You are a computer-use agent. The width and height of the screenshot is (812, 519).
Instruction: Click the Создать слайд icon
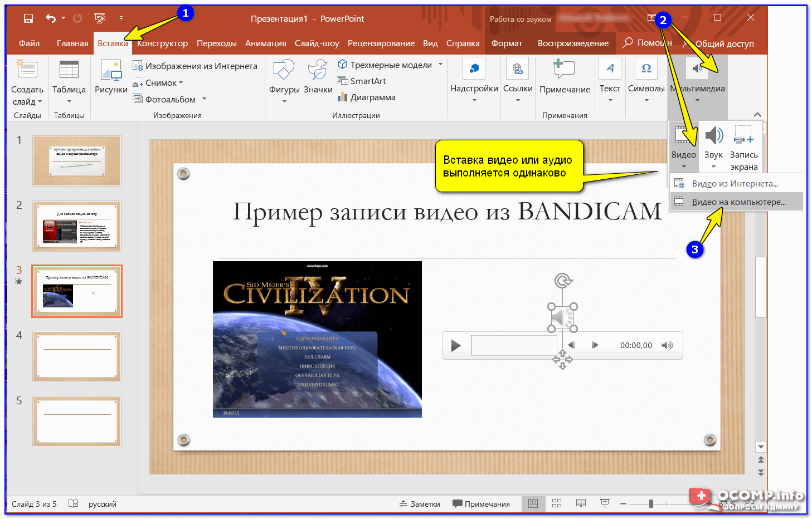27,70
